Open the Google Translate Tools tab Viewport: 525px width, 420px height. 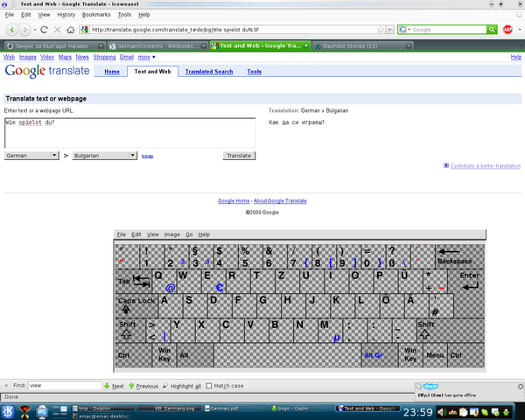click(254, 72)
